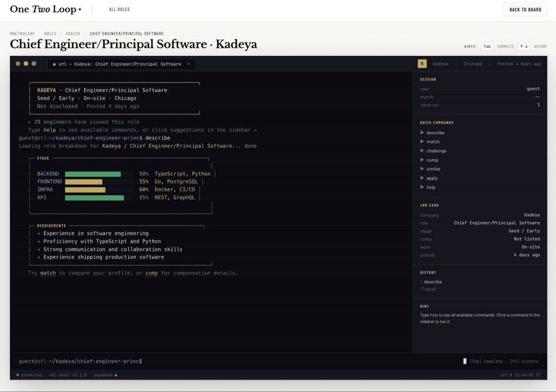This screenshot has width=556, height=392.
Task: Click the arrow icon beside describe
Action: 422,132
